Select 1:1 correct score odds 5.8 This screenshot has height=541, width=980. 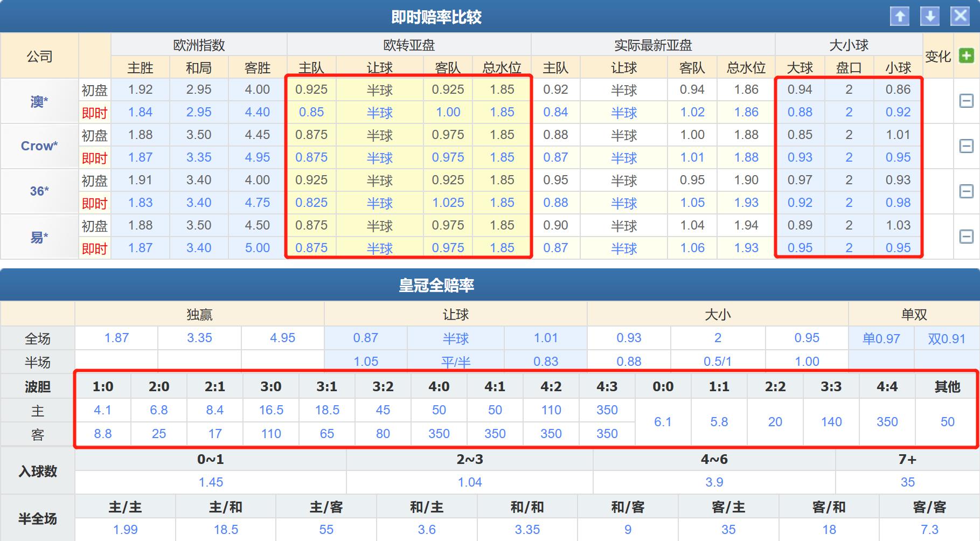719,422
